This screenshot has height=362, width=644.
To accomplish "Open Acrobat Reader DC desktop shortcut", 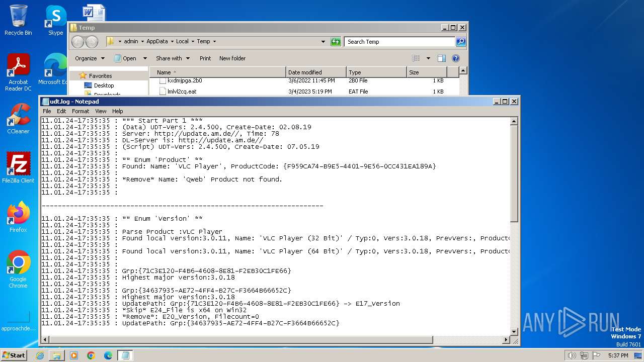I will click(x=18, y=73).
